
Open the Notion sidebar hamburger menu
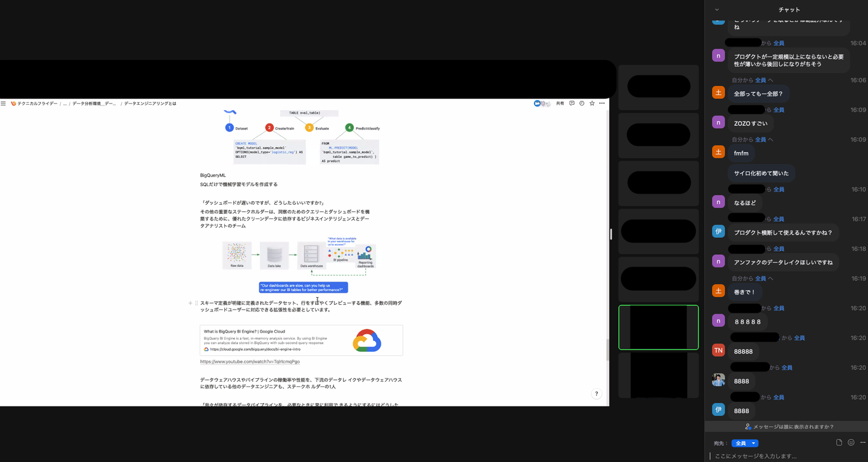tap(4, 104)
